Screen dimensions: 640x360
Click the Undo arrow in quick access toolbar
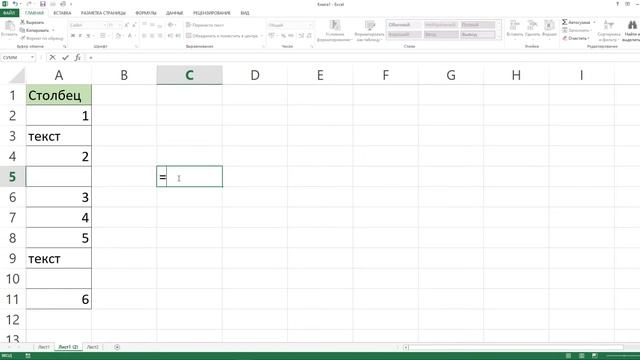[15, 4]
